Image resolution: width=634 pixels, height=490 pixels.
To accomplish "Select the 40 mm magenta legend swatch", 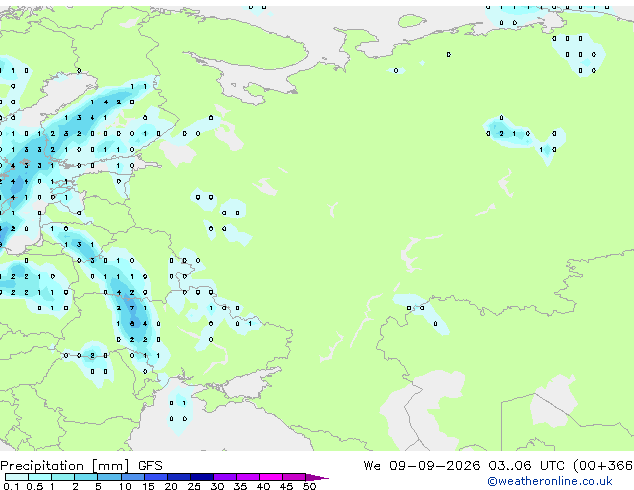I will pos(271,477).
